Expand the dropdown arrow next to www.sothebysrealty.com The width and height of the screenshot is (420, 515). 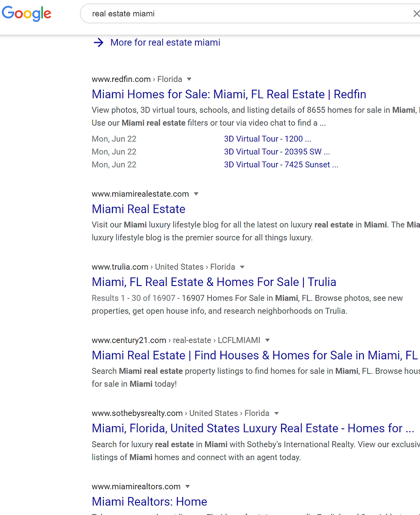[x=276, y=413]
